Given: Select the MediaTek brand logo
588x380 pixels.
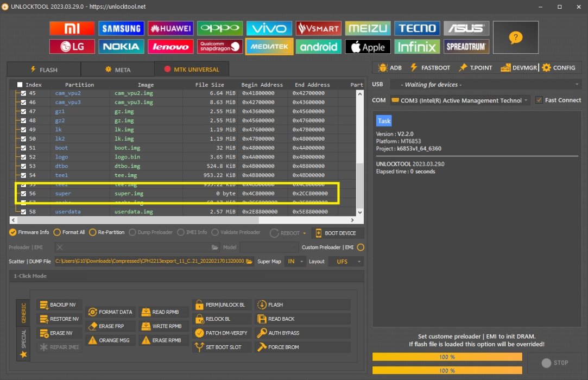Looking at the screenshot, I should (x=269, y=47).
